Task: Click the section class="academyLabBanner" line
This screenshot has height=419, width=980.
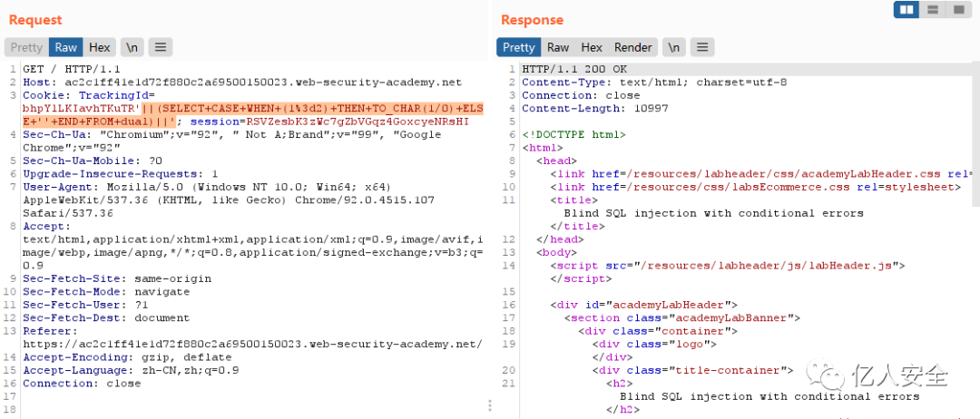Action: point(681,317)
